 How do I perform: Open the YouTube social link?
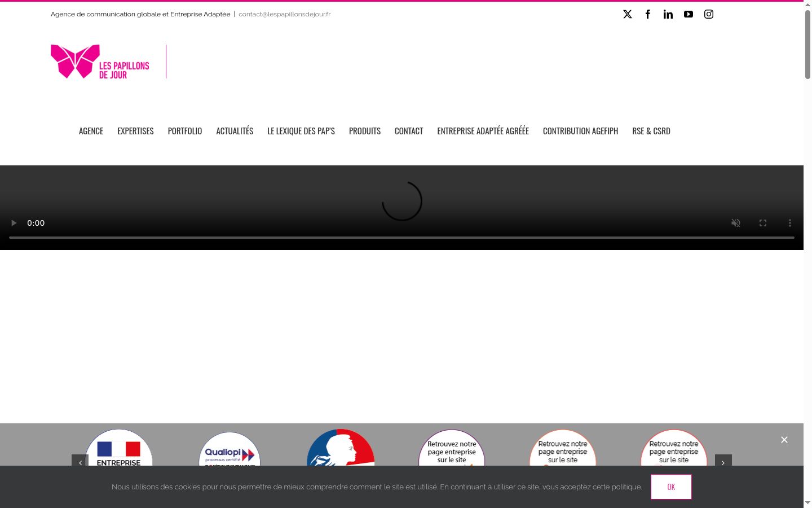coord(689,14)
